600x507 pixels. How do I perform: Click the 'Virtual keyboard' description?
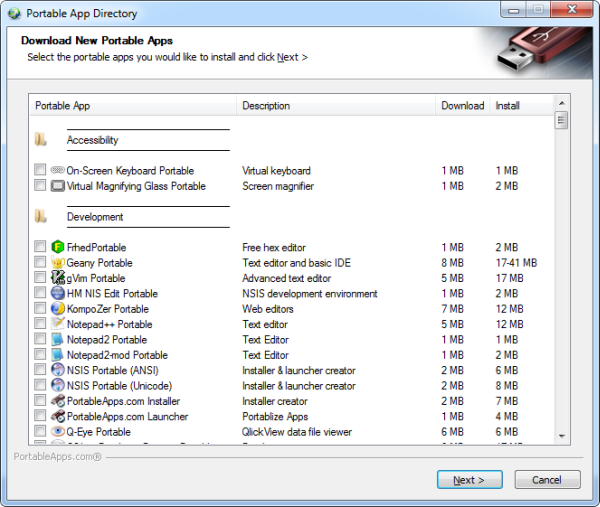[276, 171]
